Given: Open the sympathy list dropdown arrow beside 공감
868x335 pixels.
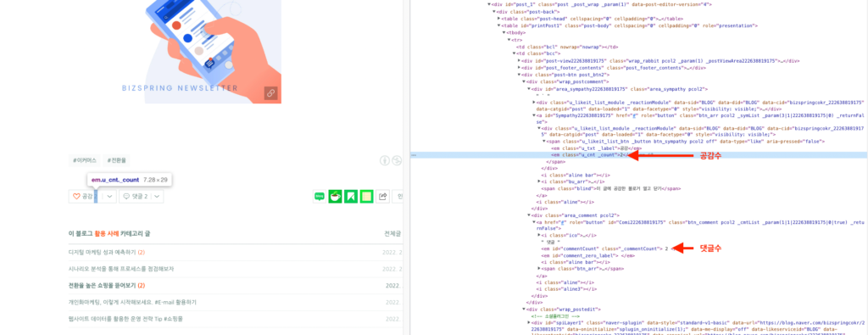Looking at the screenshot, I should click(109, 197).
